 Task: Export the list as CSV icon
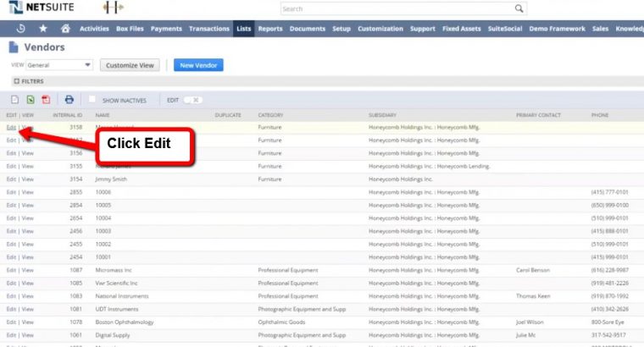click(14, 99)
